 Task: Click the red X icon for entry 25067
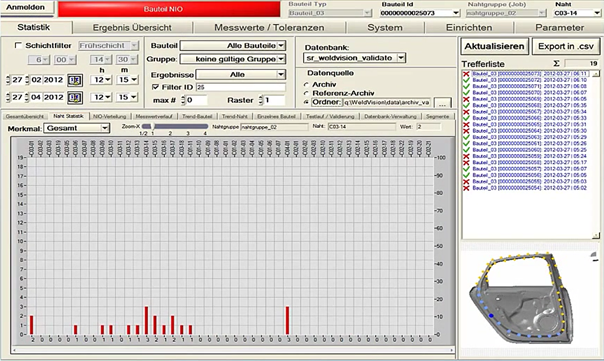click(x=466, y=112)
